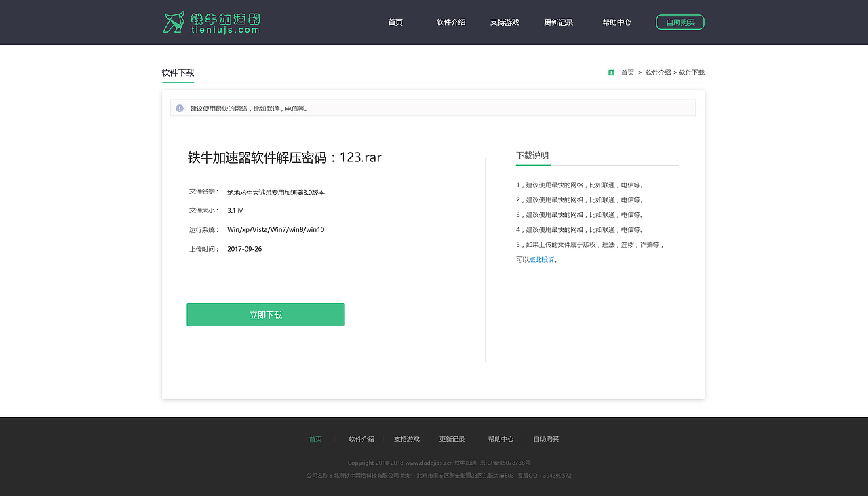Screen dimensions: 868x496
Task: Click the 立即下载 download button
Action: [265, 314]
